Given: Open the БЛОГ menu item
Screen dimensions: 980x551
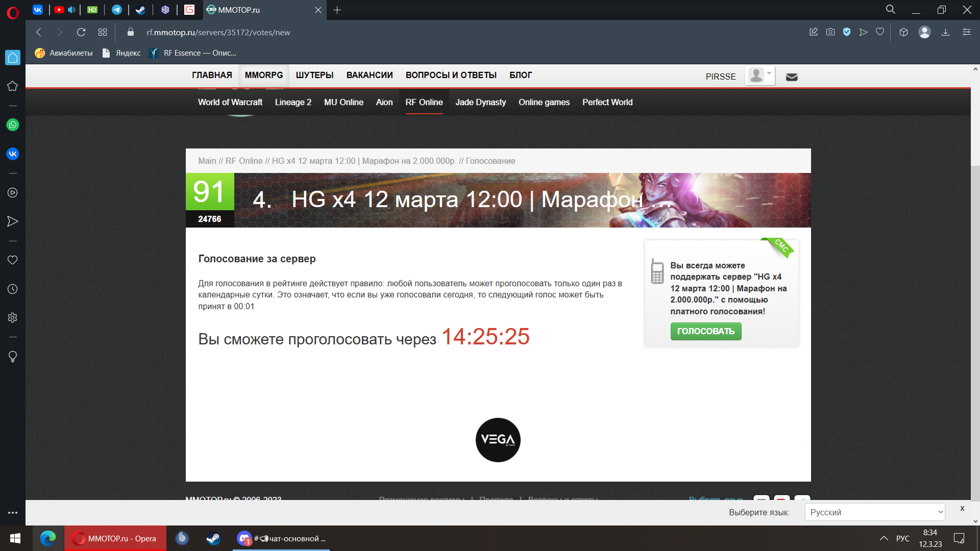Looking at the screenshot, I should 521,75.
